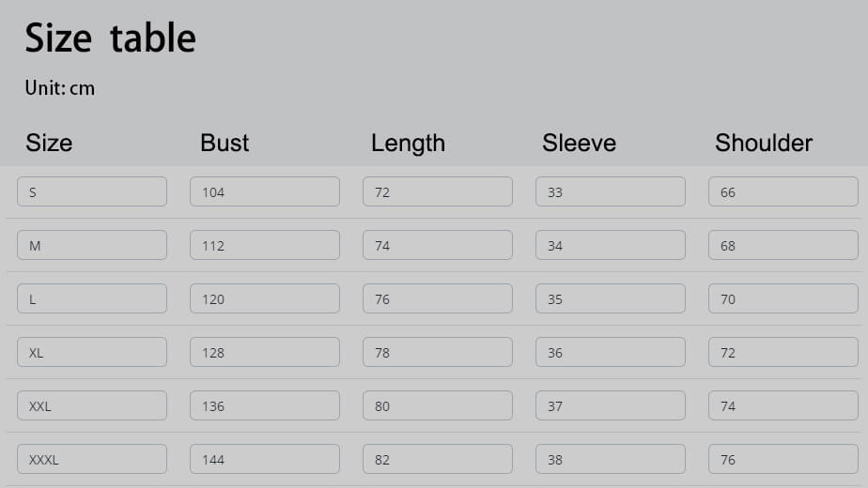Image resolution: width=868 pixels, height=488 pixels.
Task: Focus the bust field showing 136
Action: point(265,405)
